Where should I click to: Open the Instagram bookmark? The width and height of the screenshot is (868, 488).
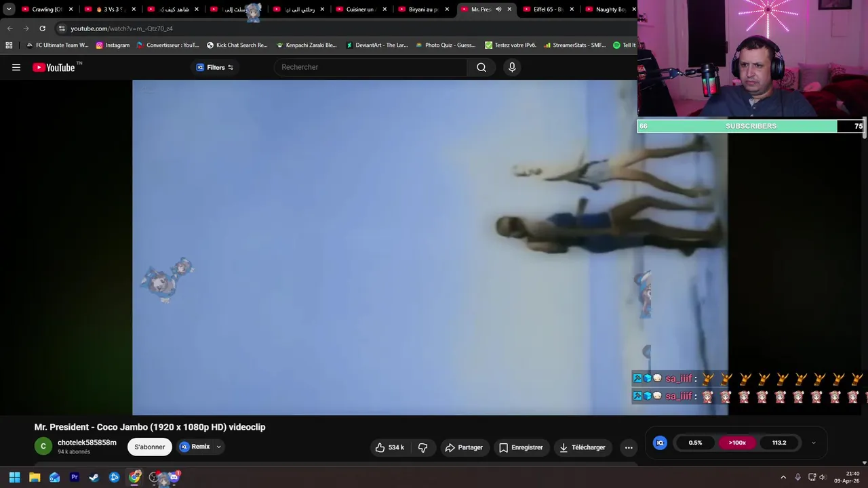[x=113, y=45]
